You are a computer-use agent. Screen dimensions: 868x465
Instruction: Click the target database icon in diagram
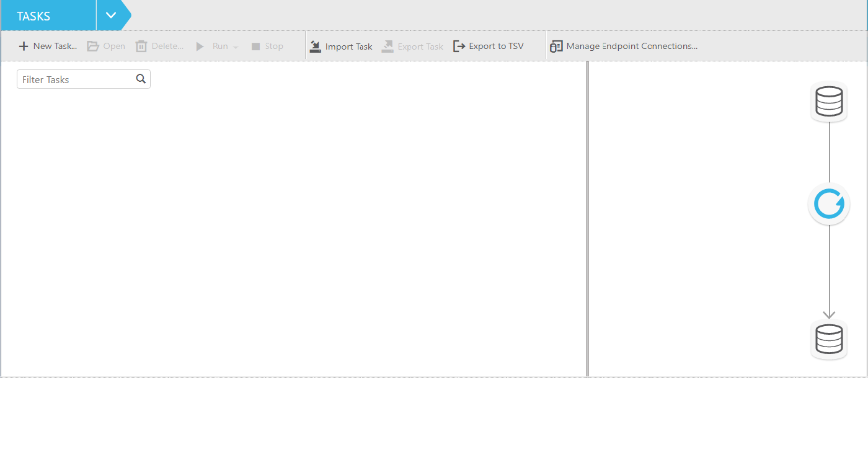coord(829,339)
